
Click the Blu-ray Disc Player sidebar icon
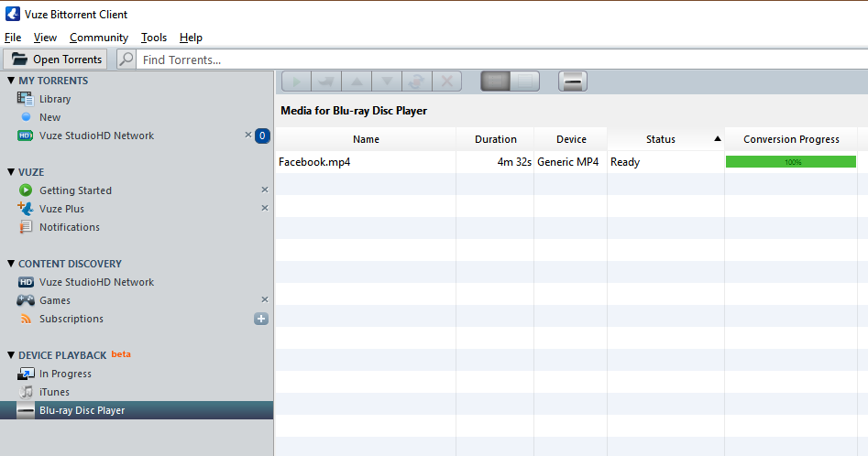pyautogui.click(x=26, y=411)
